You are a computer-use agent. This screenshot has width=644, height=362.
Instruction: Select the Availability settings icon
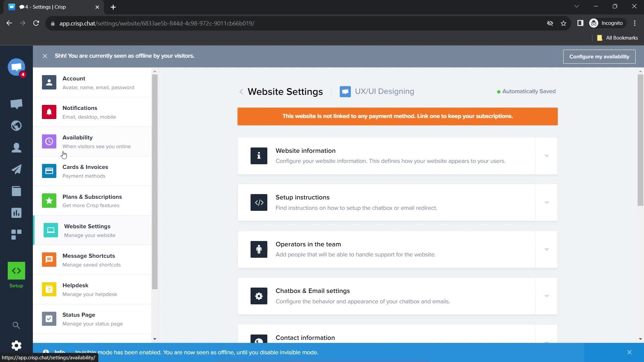[49, 141]
